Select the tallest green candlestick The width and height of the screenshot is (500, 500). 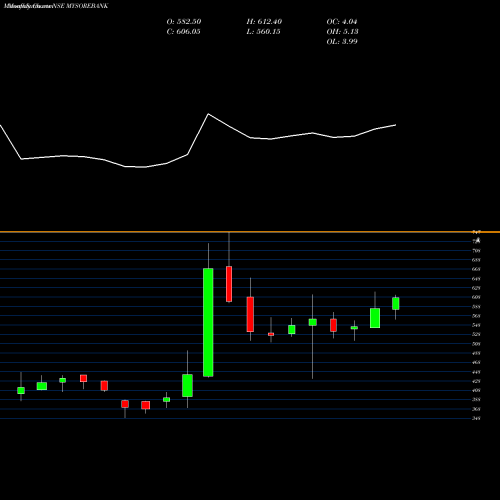(x=208, y=322)
